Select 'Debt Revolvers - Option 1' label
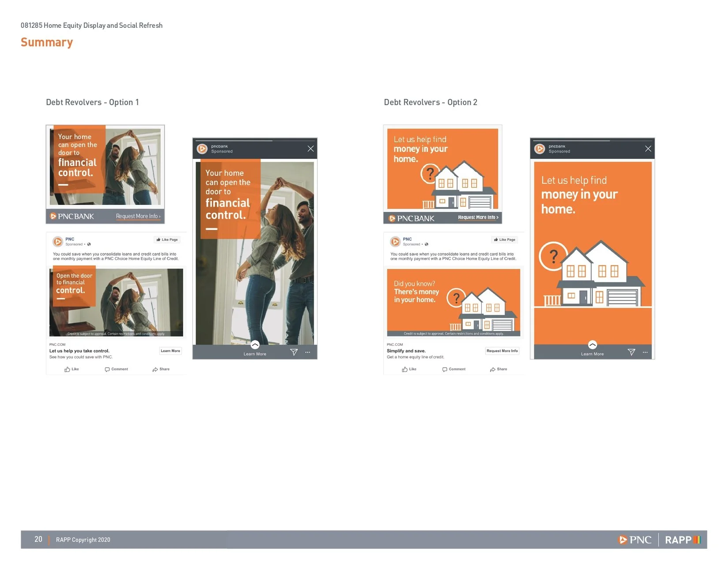The height and width of the screenshot is (563, 728). point(93,102)
